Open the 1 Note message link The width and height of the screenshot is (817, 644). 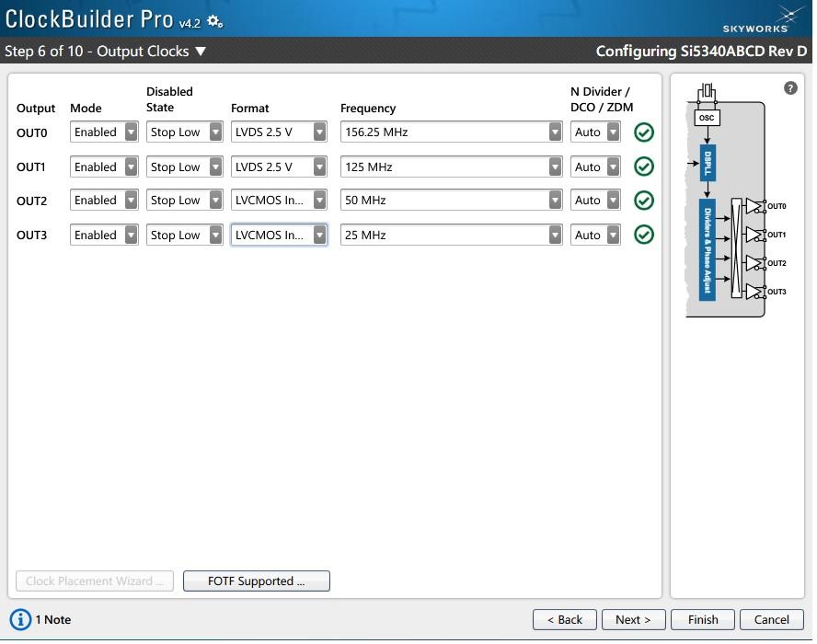[x=53, y=619]
